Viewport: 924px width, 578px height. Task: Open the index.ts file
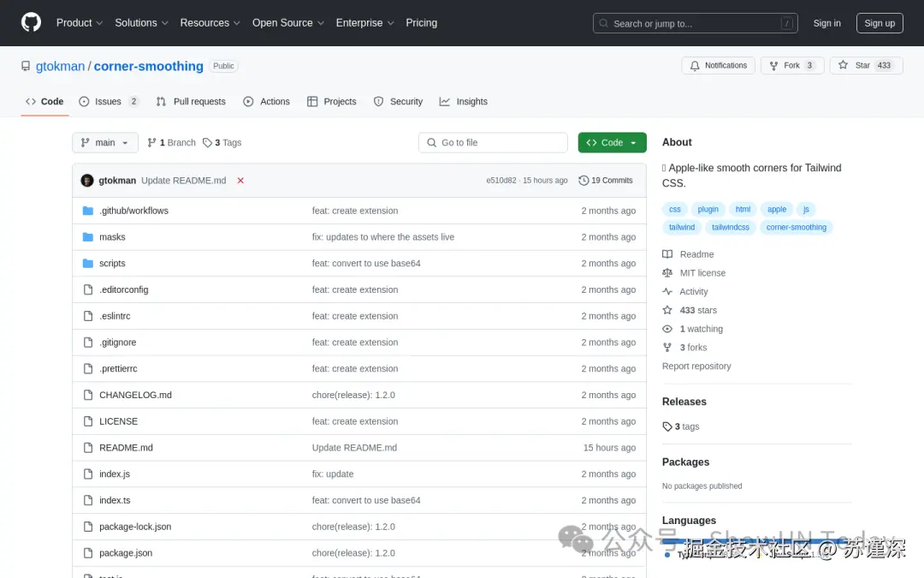115,500
